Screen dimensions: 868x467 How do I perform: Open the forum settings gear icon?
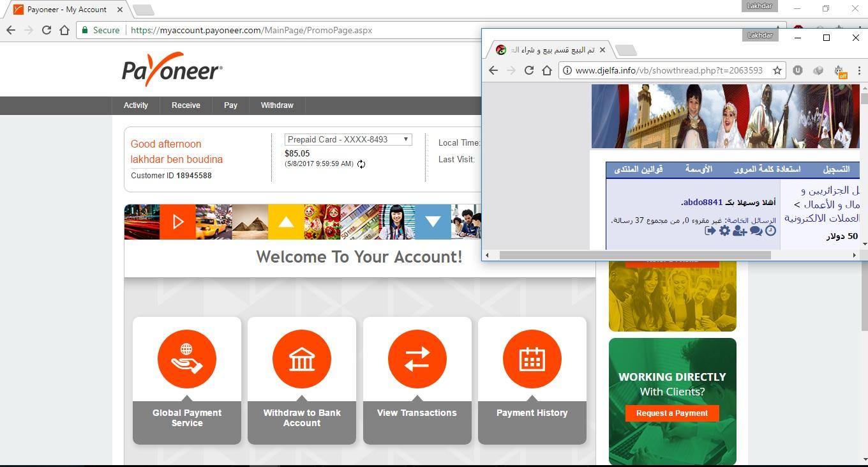click(x=724, y=231)
